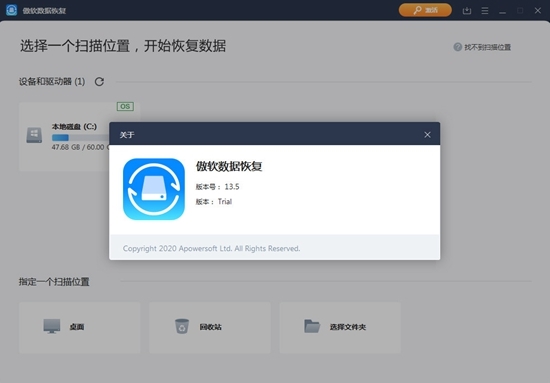Click the app logo in title bar
The image size is (550, 383).
coord(11,10)
